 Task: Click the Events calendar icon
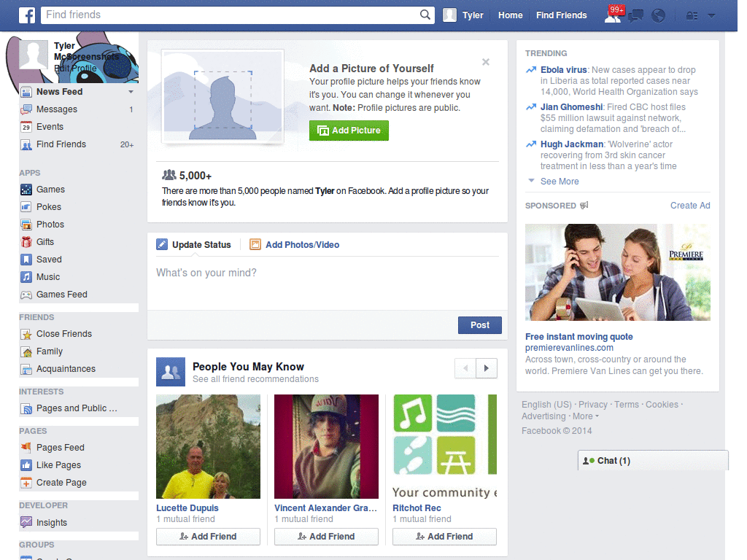click(26, 127)
